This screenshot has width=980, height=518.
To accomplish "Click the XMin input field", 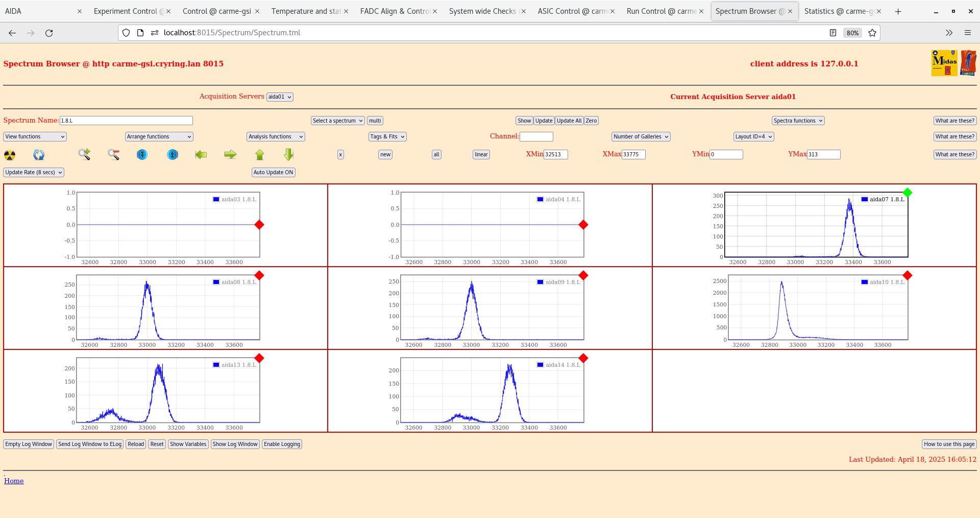I will click(556, 154).
